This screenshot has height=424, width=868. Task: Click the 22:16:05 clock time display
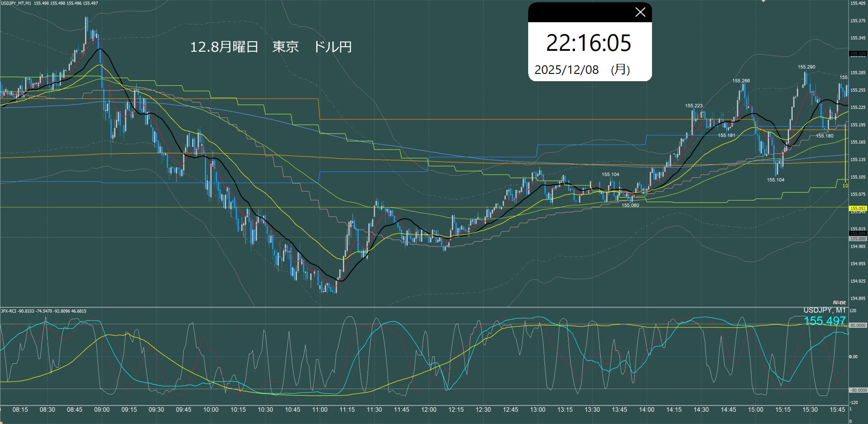point(588,43)
